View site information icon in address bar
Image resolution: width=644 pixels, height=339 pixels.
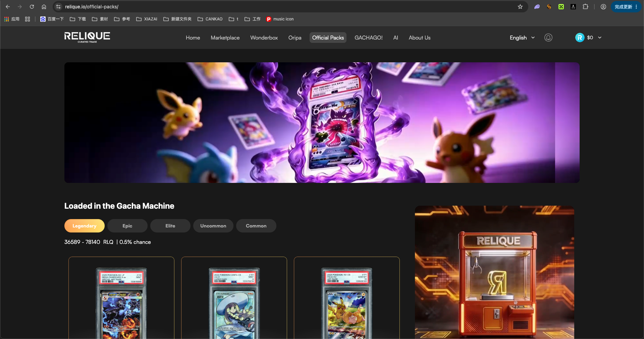pyautogui.click(x=58, y=7)
